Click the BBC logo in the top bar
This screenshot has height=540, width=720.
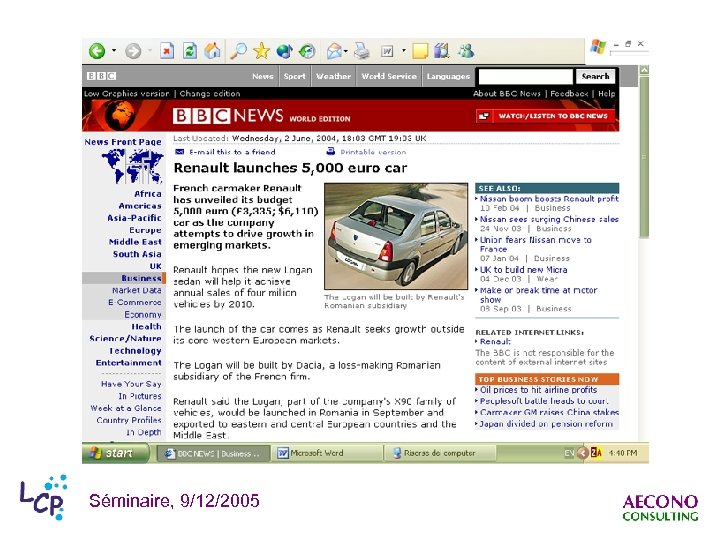[101, 76]
